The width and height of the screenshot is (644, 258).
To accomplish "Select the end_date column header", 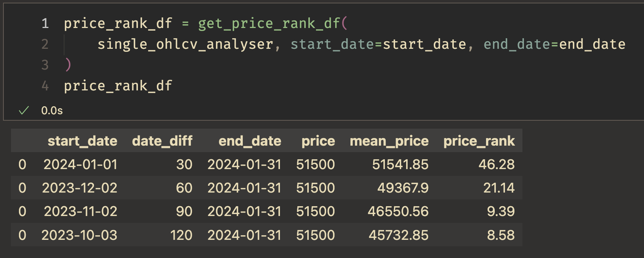I will [x=250, y=141].
